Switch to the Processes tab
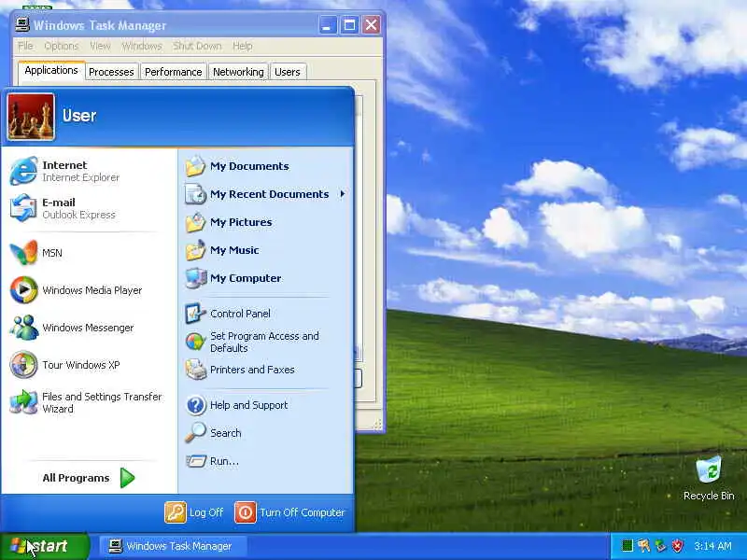This screenshot has height=560, width=747. coord(111,72)
